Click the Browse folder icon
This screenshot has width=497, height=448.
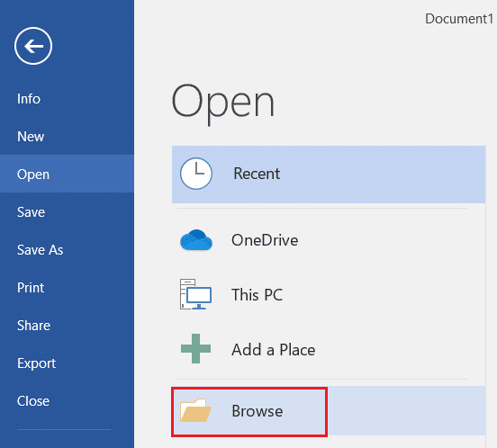click(195, 410)
